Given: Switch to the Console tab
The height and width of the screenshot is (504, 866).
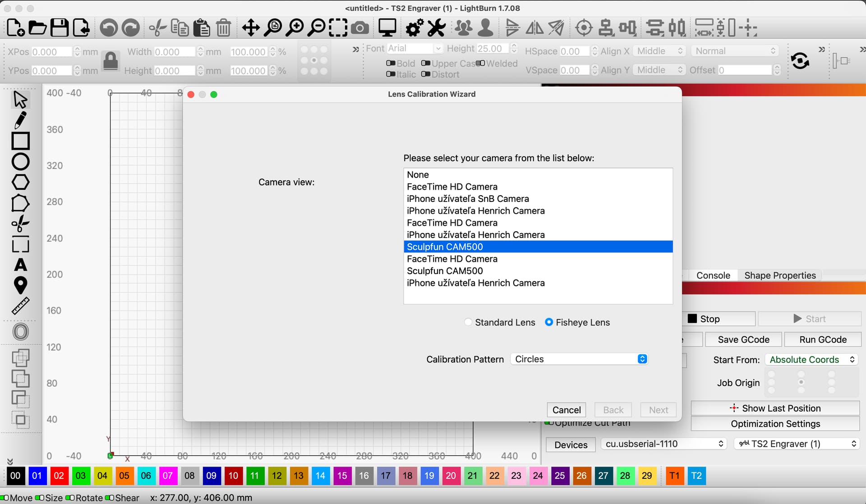Looking at the screenshot, I should (713, 275).
